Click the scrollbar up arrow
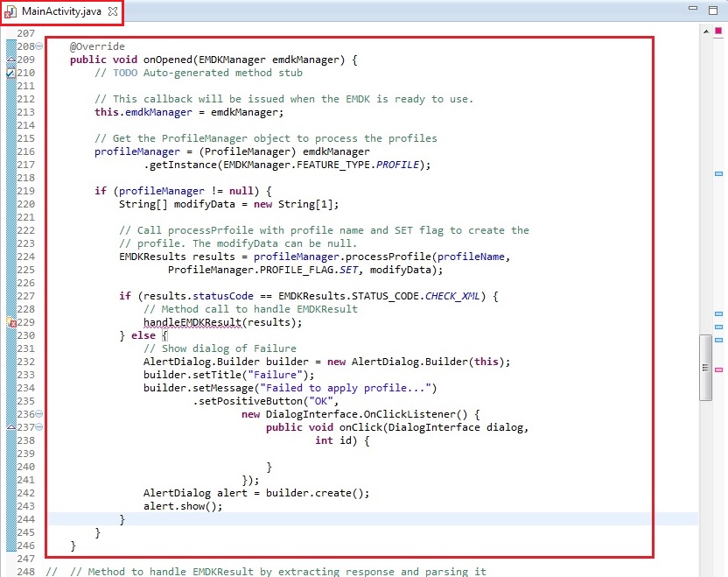 (704, 30)
